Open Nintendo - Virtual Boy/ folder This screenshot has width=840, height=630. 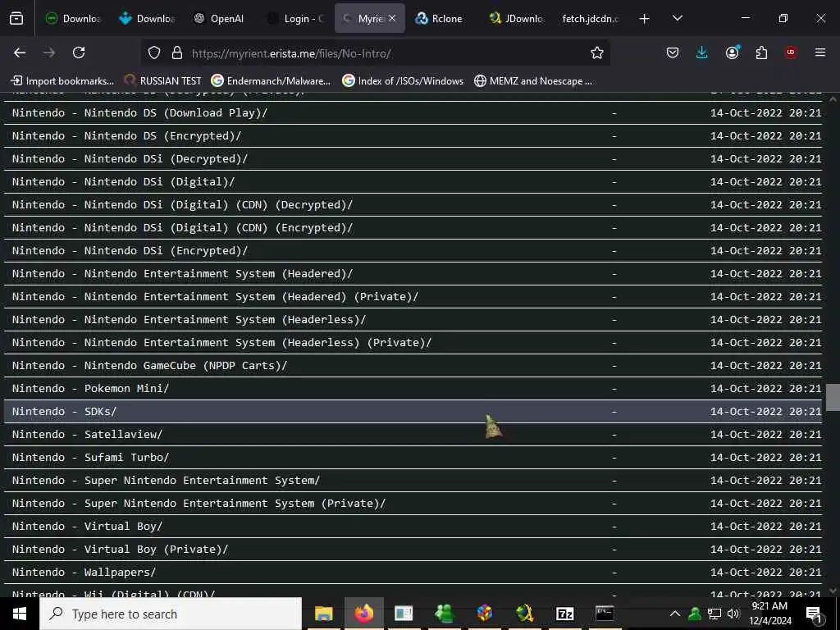click(87, 527)
